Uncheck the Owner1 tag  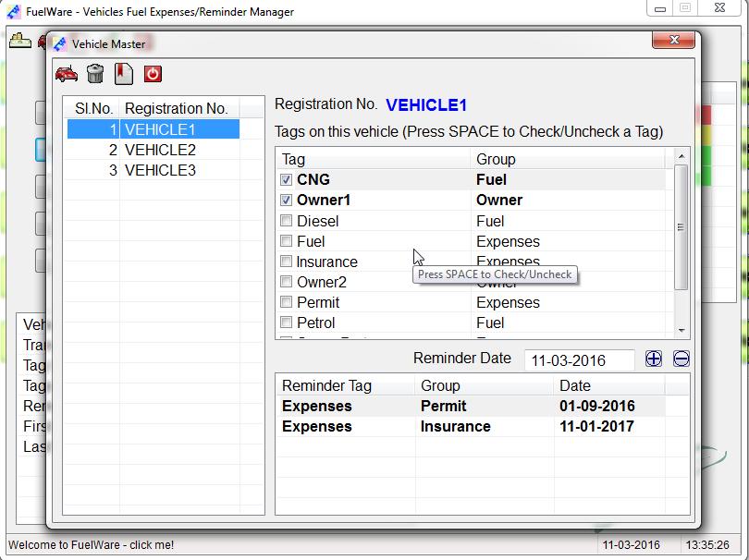point(285,201)
